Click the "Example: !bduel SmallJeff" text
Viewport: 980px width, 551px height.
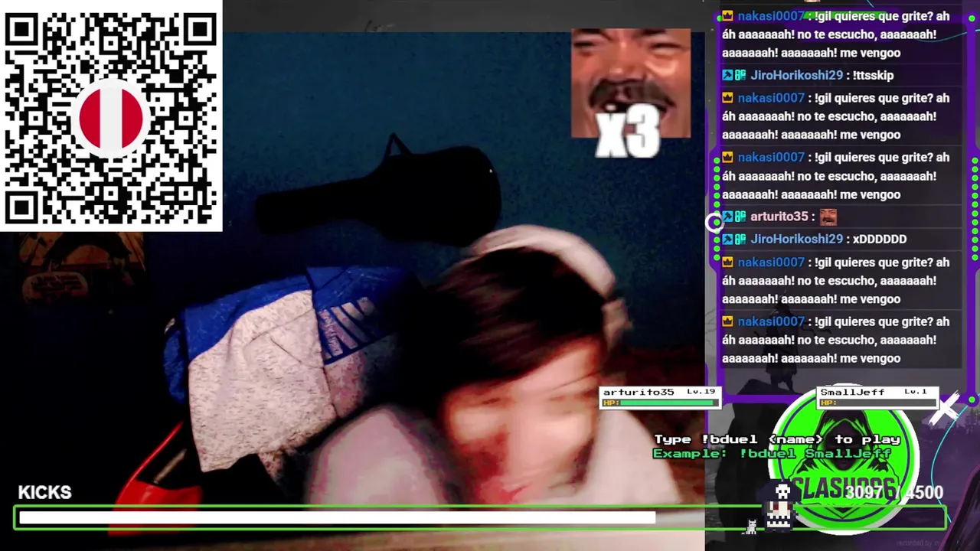tap(772, 453)
